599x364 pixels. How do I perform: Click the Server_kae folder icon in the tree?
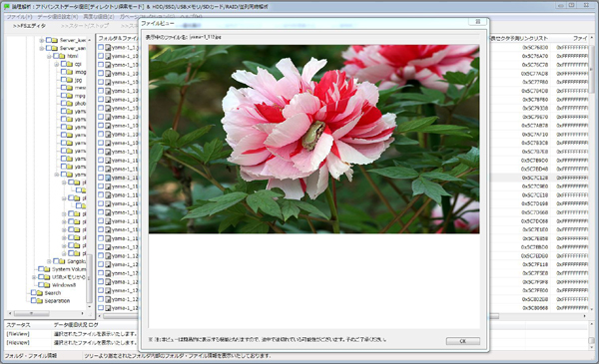(x=55, y=40)
